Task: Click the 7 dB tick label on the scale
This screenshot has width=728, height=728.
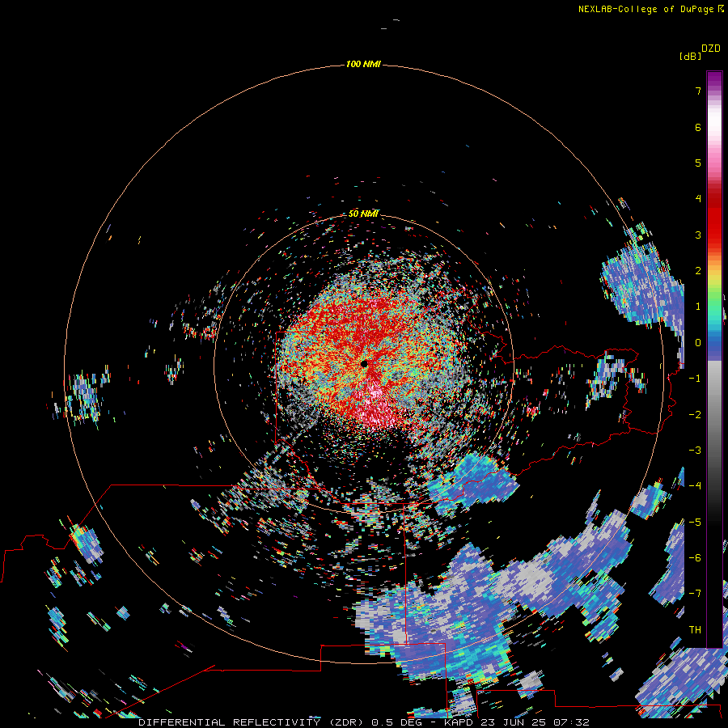Action: (698, 91)
